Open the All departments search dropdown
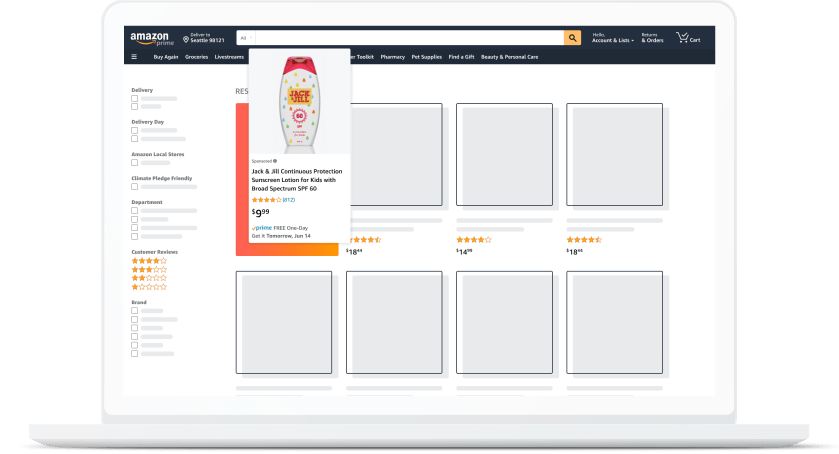839x454 pixels. pyautogui.click(x=246, y=38)
